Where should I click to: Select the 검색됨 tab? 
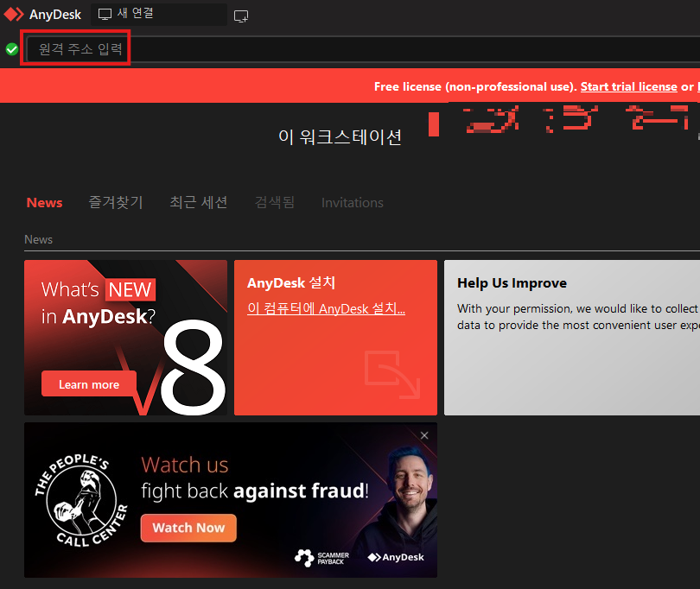coord(275,203)
